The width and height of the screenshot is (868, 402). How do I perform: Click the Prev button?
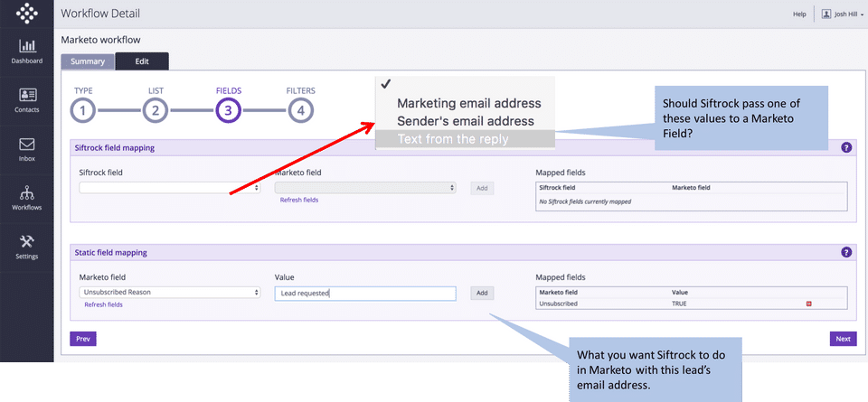pyautogui.click(x=83, y=339)
